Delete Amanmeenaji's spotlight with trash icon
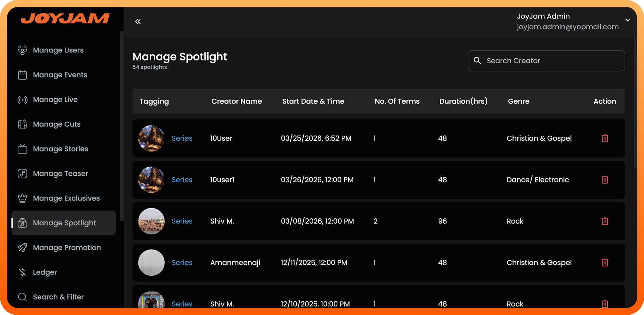 [605, 263]
